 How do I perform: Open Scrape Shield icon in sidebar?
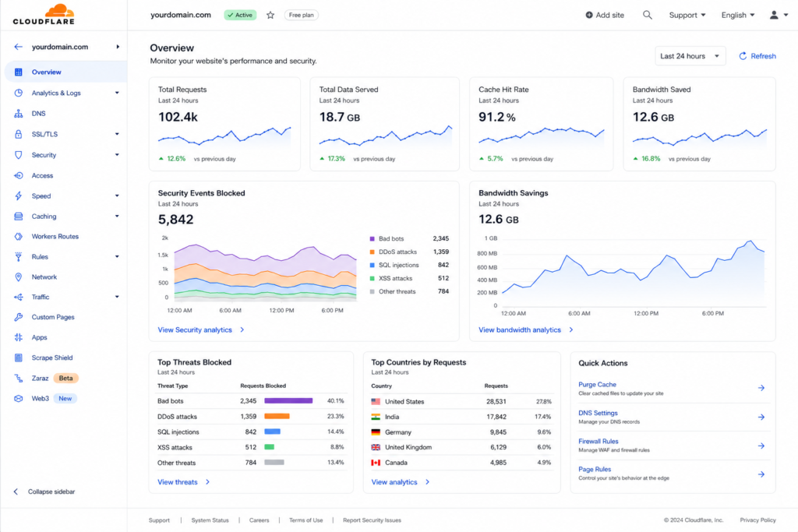tap(19, 358)
